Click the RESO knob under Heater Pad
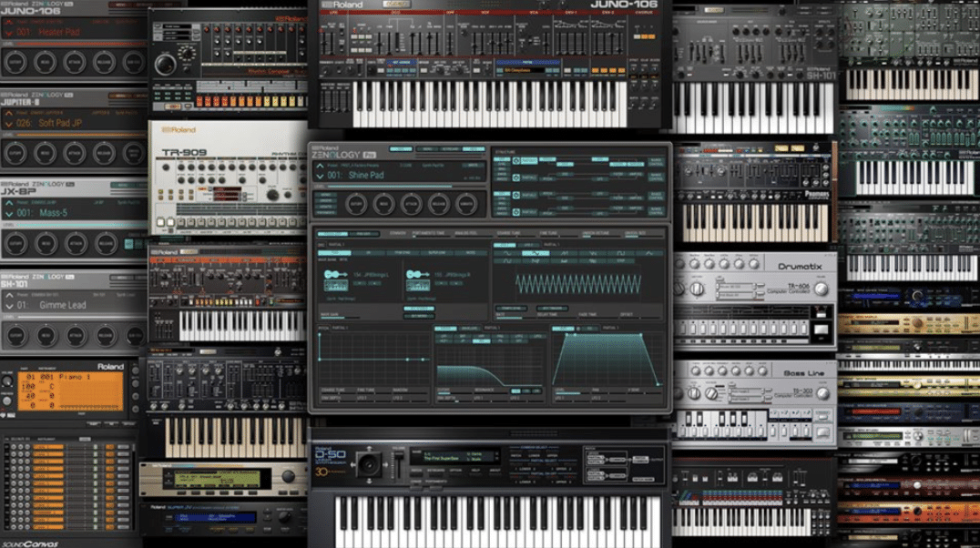This screenshot has height=548, width=980. (x=45, y=62)
